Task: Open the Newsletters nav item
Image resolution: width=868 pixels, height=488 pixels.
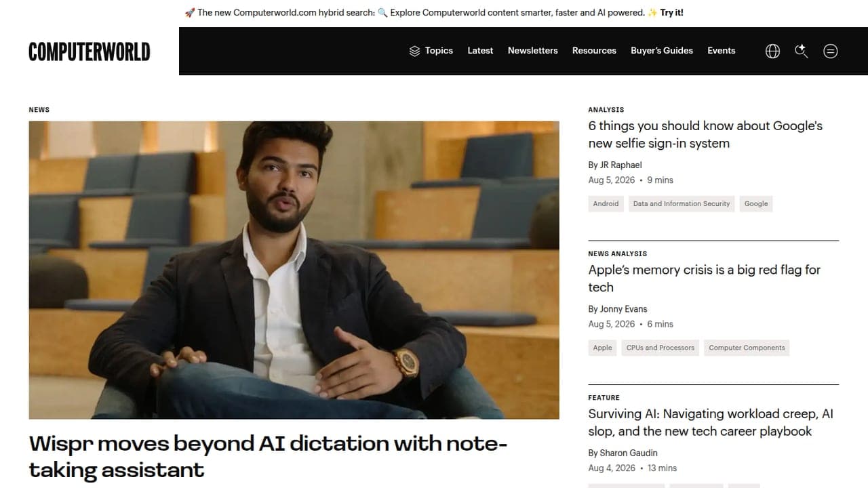Action: (x=533, y=51)
